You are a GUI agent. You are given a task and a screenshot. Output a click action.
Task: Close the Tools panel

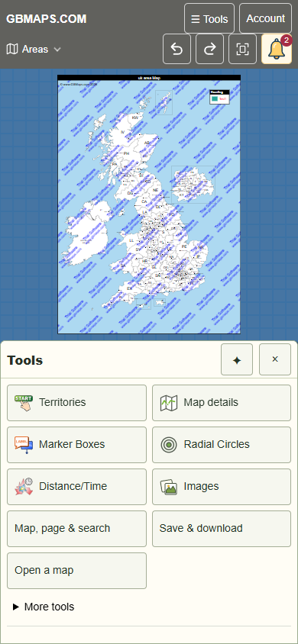pos(275,360)
